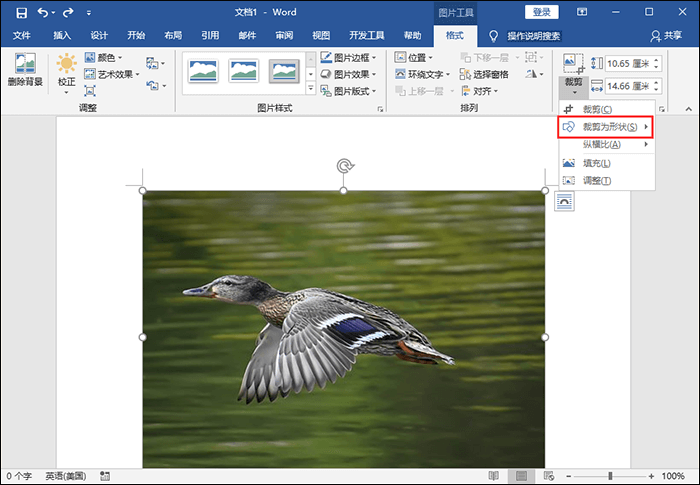Choose 调整(T) fit option
The width and height of the screenshot is (700, 485).
click(607, 181)
